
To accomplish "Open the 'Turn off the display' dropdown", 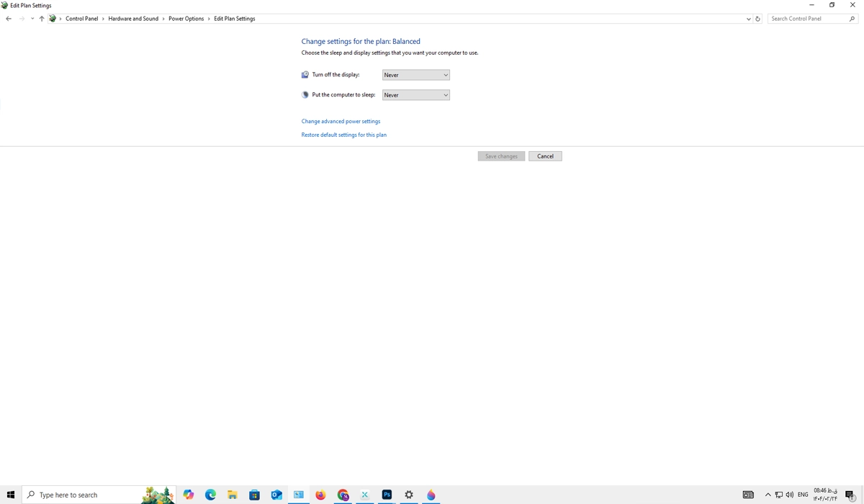I will tap(415, 75).
